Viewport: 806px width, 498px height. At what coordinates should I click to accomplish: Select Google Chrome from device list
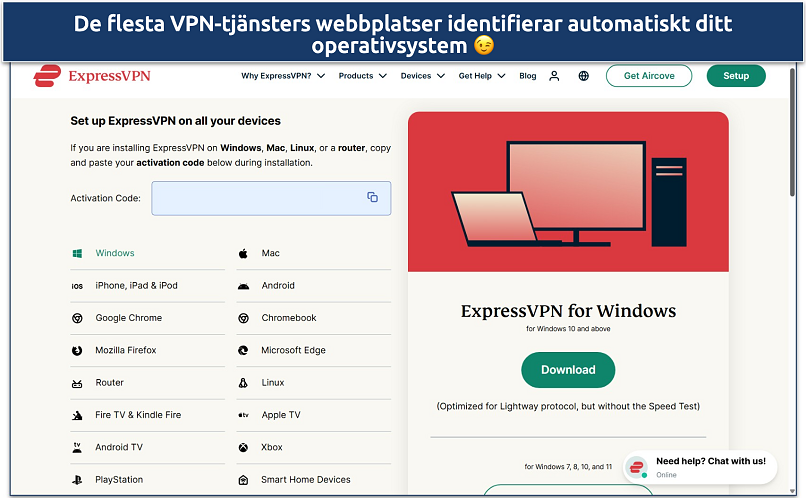coord(128,318)
